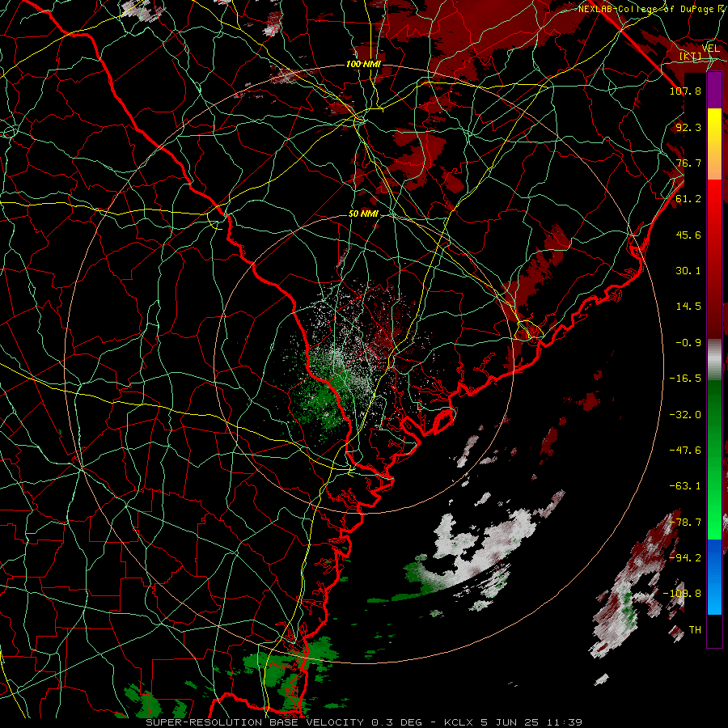Click the VEL legend title

[710, 49]
